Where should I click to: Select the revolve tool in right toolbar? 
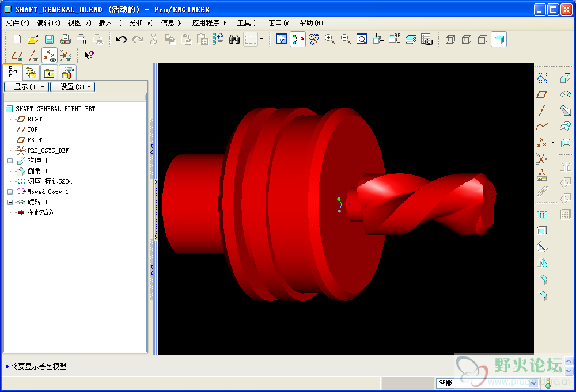pyautogui.click(x=566, y=94)
